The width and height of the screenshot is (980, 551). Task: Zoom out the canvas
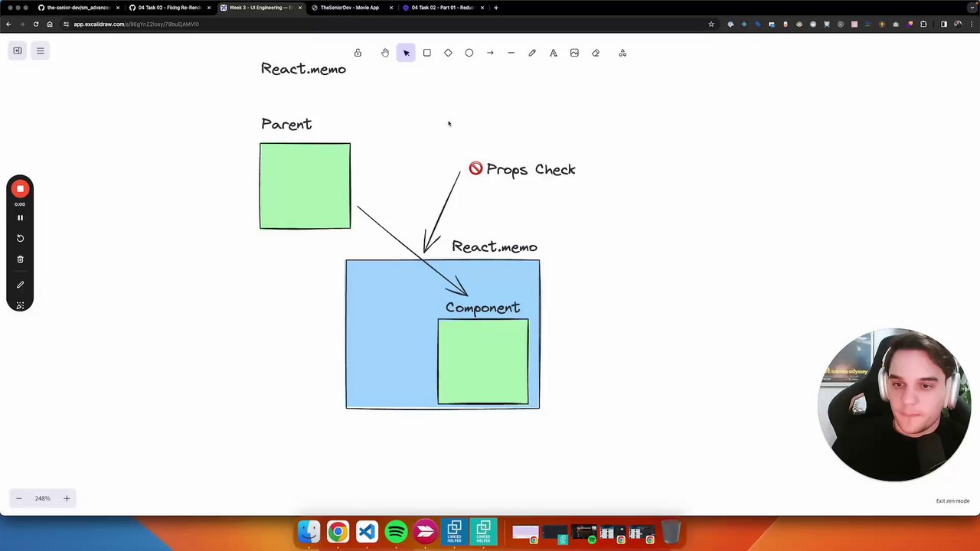19,498
